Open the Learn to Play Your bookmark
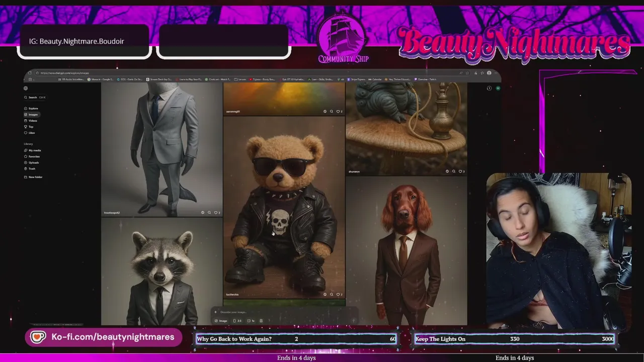 point(189,79)
